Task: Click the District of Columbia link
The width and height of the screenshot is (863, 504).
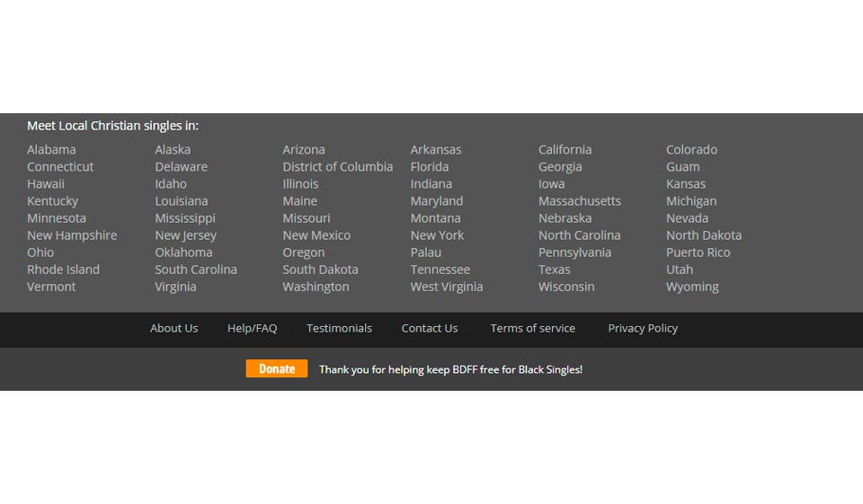Action: 337,167
